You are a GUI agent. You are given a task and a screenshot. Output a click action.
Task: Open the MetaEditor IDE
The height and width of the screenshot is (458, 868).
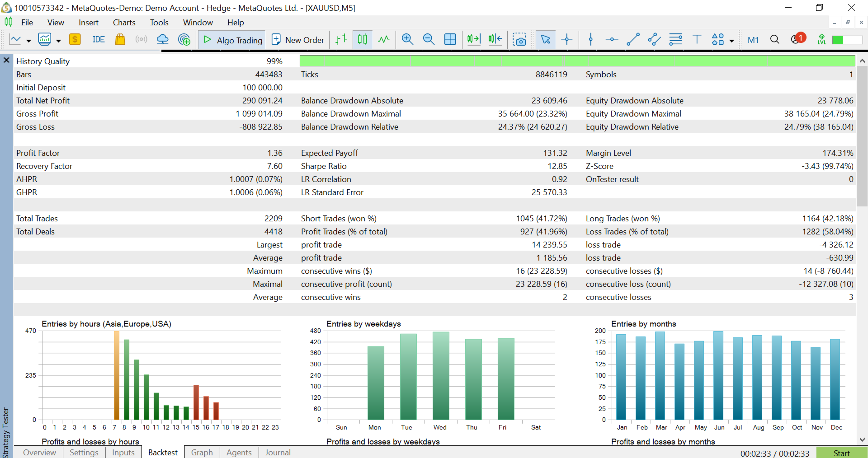click(x=99, y=40)
